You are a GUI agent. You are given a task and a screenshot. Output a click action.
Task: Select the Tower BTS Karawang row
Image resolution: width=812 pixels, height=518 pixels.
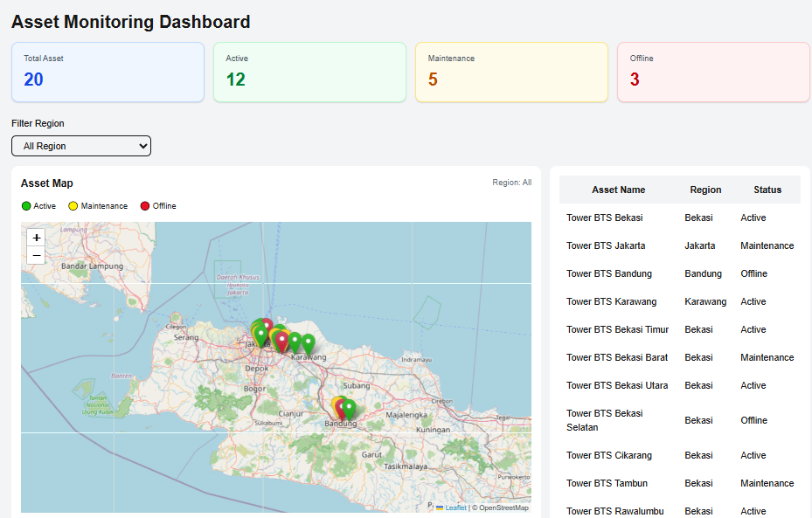click(x=680, y=301)
